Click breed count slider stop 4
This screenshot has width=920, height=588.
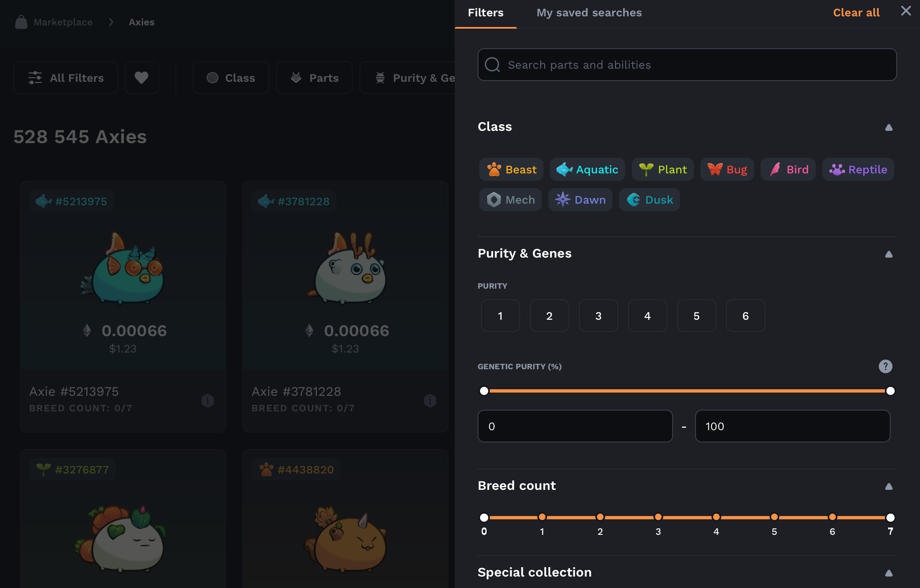pos(716,517)
